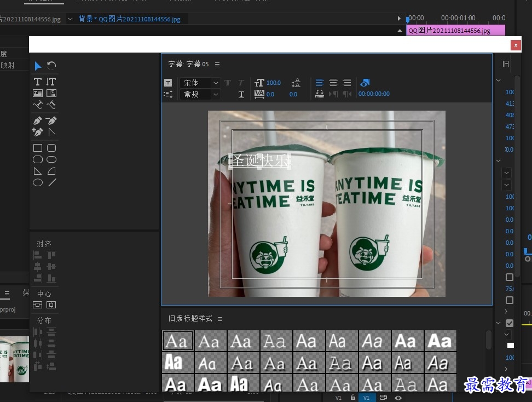The image size is (532, 402).
Task: Collapse the top section of the properties panel
Action: click(x=499, y=81)
